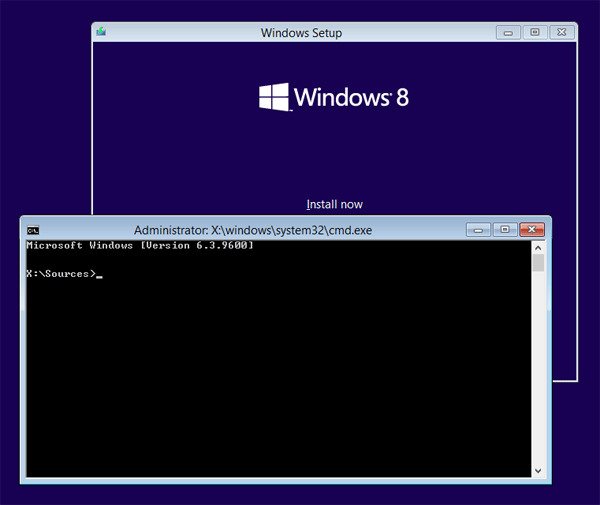Minimize the Windows Setup window

510,33
